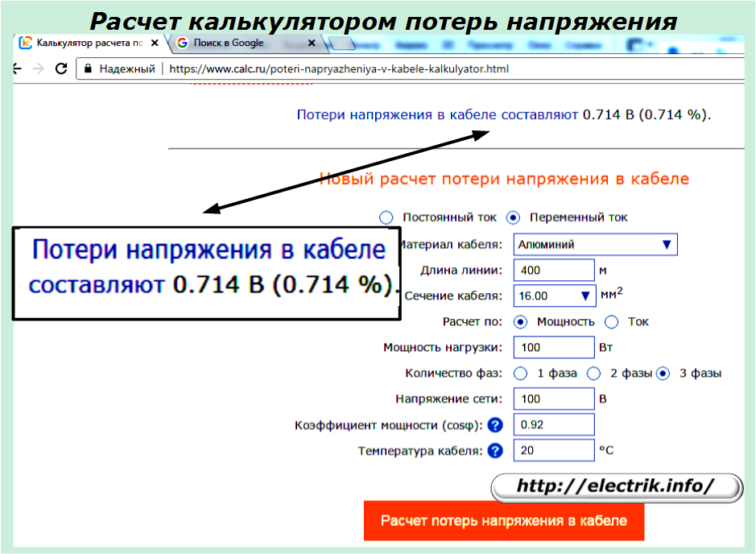Click the Длина линии input field

click(x=553, y=270)
